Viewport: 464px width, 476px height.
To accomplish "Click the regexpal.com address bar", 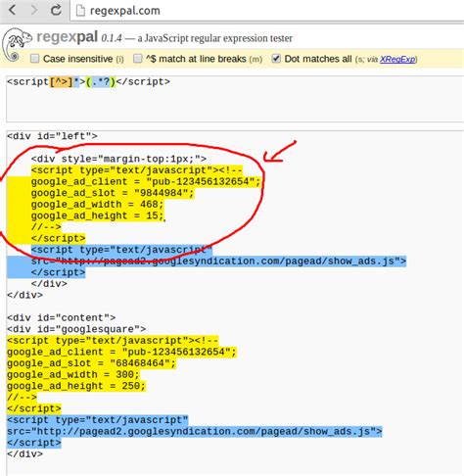I will 267,11.
